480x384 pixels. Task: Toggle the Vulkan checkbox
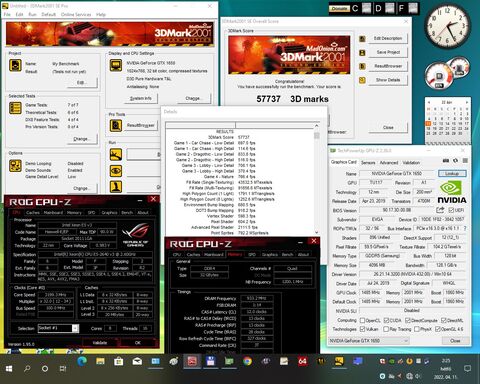click(362, 329)
